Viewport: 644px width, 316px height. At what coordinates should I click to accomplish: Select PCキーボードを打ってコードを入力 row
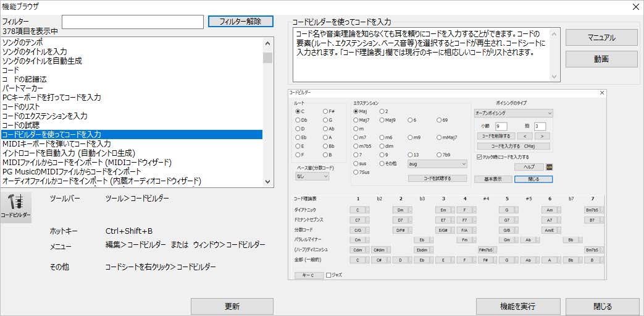[x=132, y=98]
